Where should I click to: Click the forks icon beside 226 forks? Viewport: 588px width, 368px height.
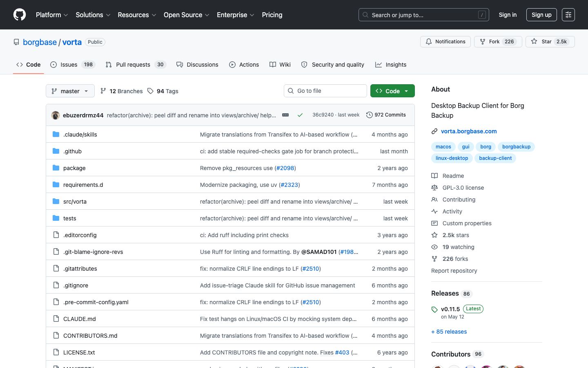tap(434, 259)
